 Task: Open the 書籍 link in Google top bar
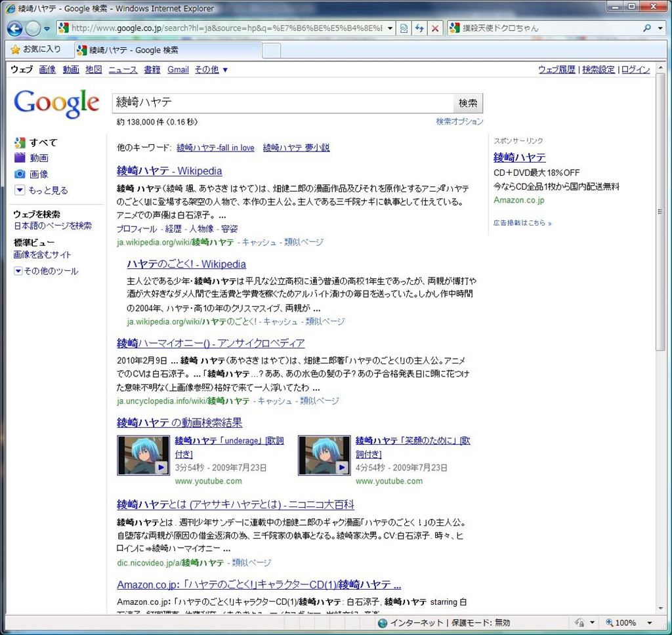152,70
